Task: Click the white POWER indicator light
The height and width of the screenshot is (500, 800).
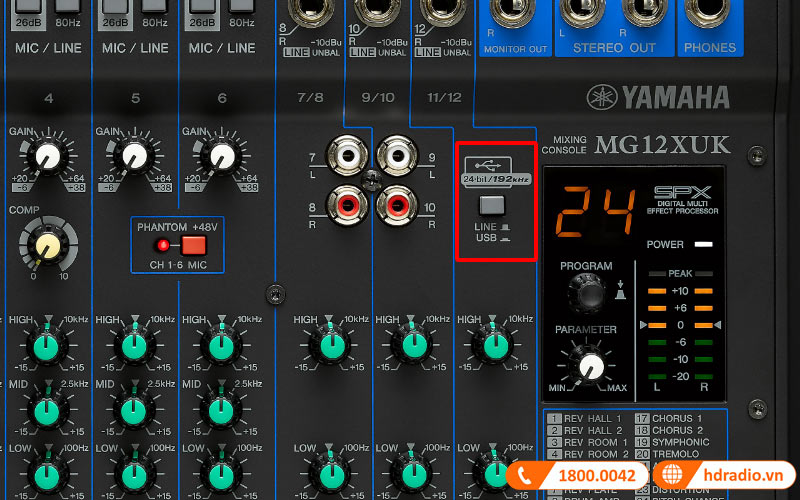Action: (704, 244)
